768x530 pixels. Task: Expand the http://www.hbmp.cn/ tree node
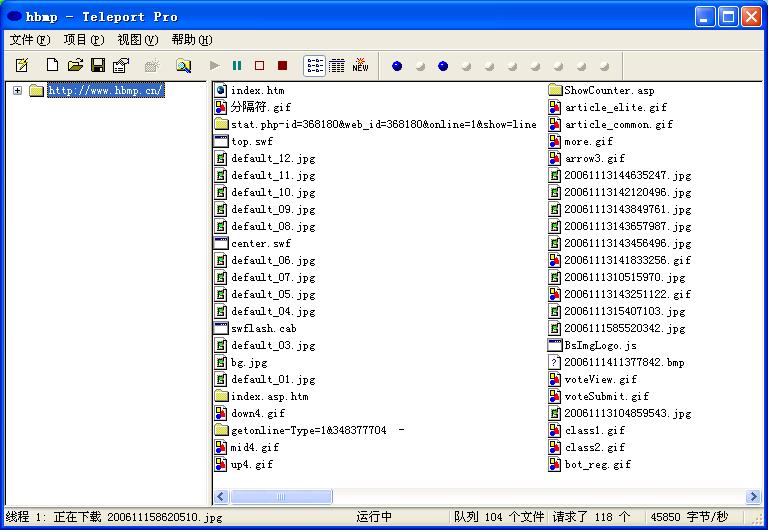tap(18, 91)
